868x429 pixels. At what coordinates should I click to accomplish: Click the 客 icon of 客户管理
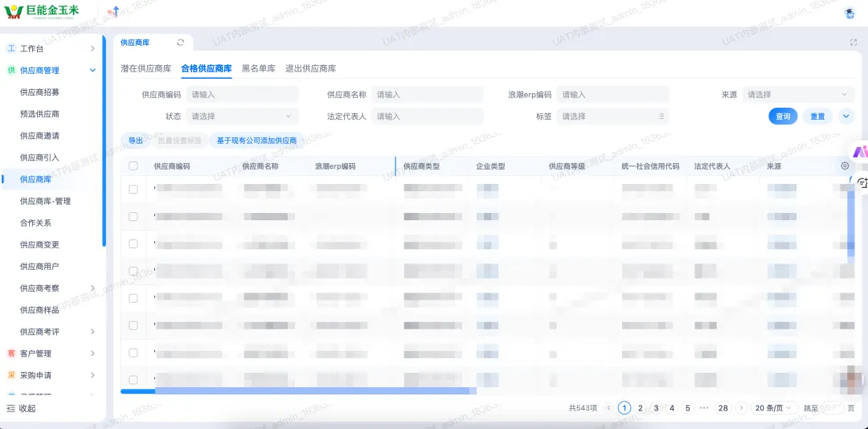tap(11, 353)
